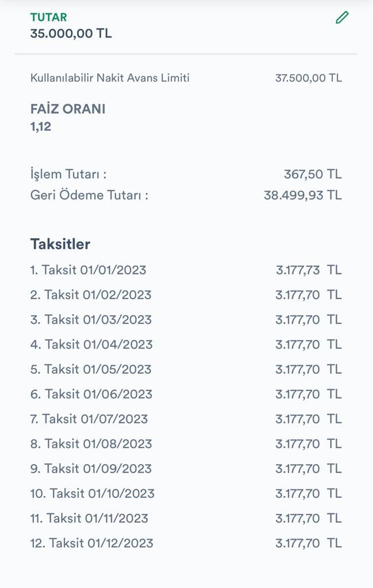Select the 10. Taksit 01/10/2023 row
The image size is (373, 588).
(186, 493)
